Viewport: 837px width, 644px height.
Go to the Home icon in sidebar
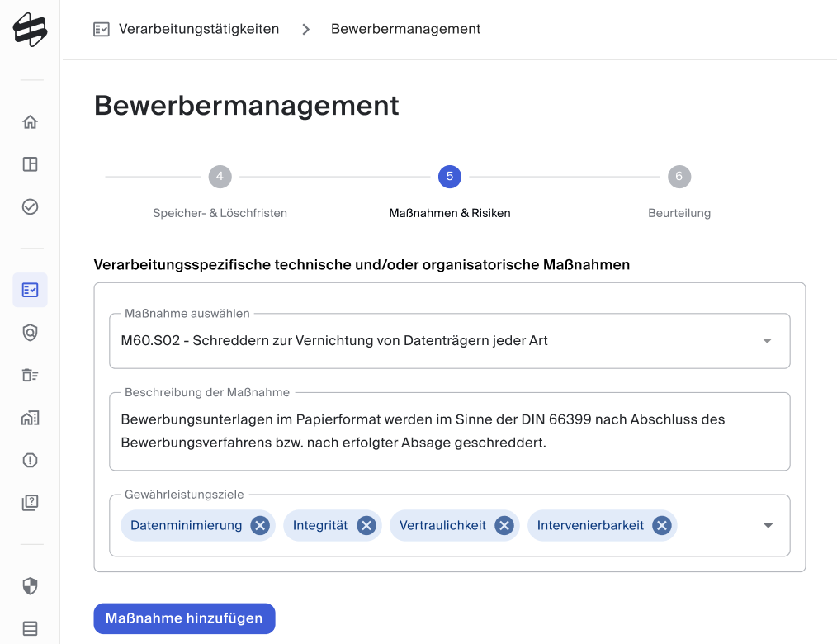tap(30, 122)
